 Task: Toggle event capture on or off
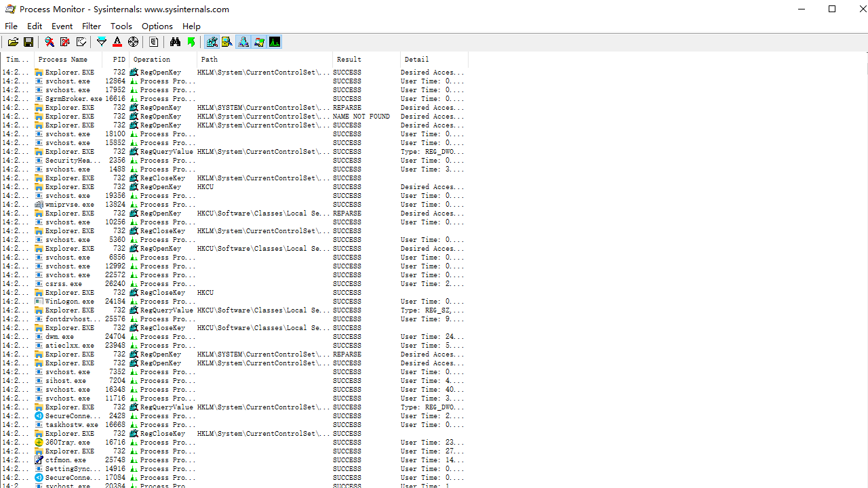50,42
